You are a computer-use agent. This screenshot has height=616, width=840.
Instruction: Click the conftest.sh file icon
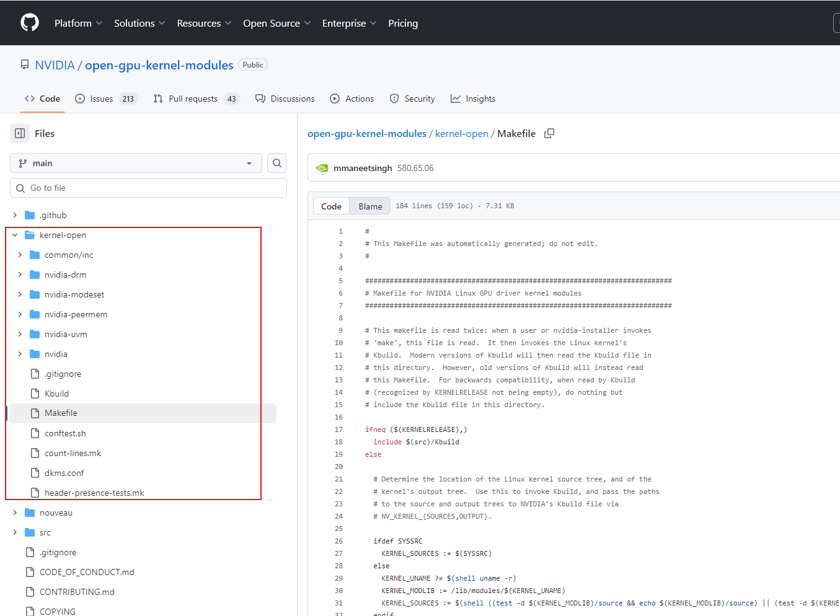click(35, 433)
